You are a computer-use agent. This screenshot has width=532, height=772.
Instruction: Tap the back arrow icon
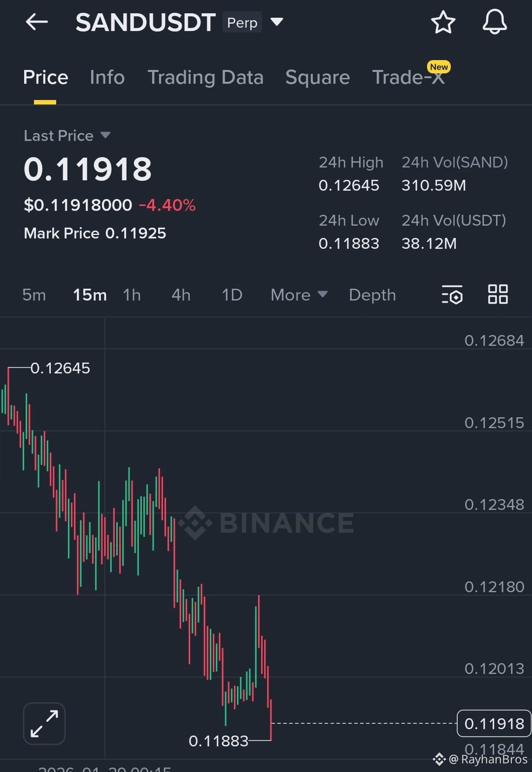(x=37, y=22)
